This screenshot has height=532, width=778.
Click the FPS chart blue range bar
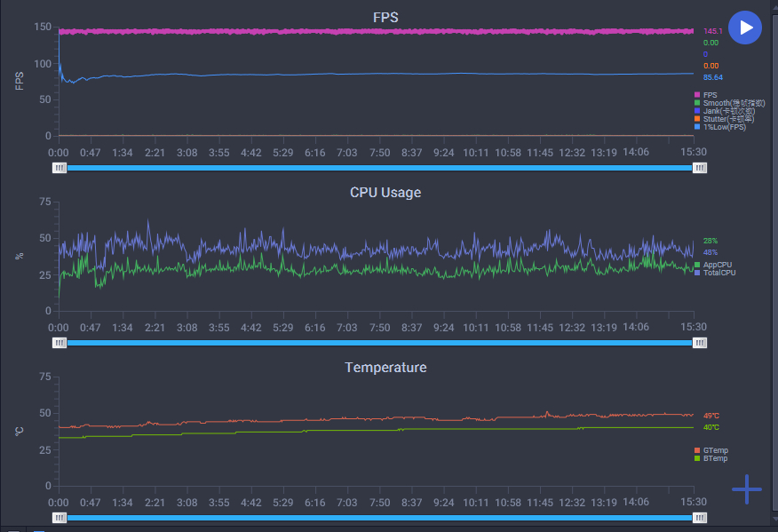(379, 168)
